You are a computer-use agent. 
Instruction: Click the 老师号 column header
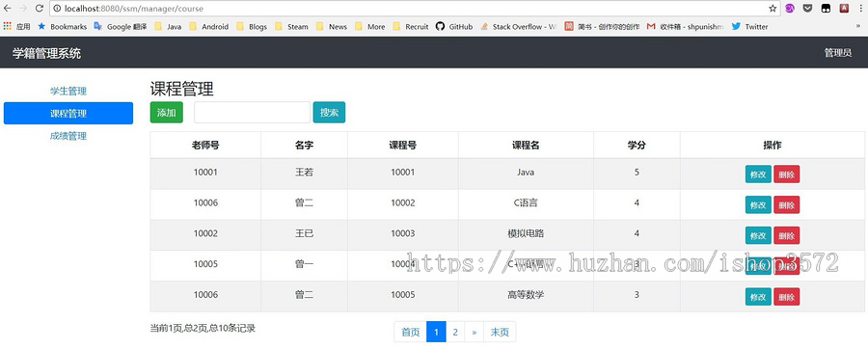tap(205, 146)
